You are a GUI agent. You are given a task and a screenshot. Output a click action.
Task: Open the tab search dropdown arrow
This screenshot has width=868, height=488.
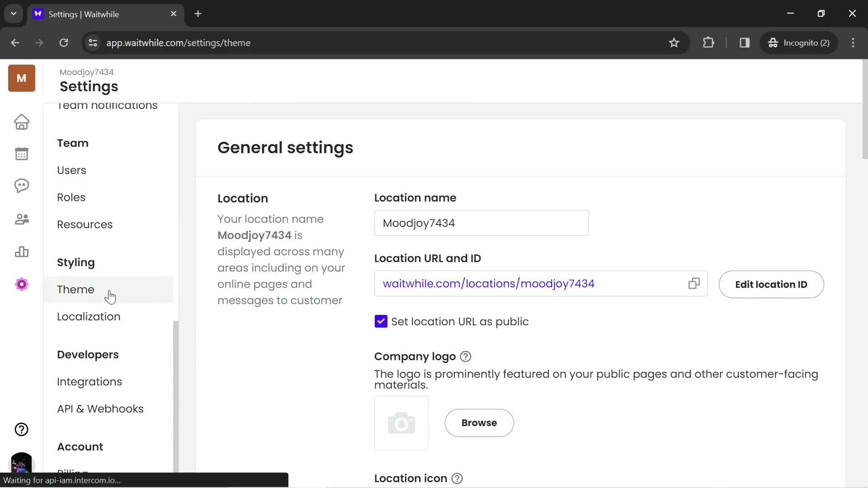click(14, 14)
